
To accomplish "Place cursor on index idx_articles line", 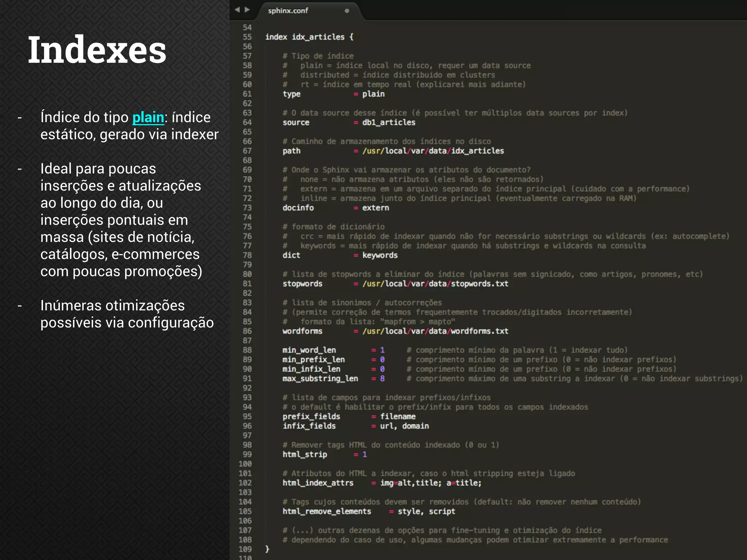I will pos(309,37).
